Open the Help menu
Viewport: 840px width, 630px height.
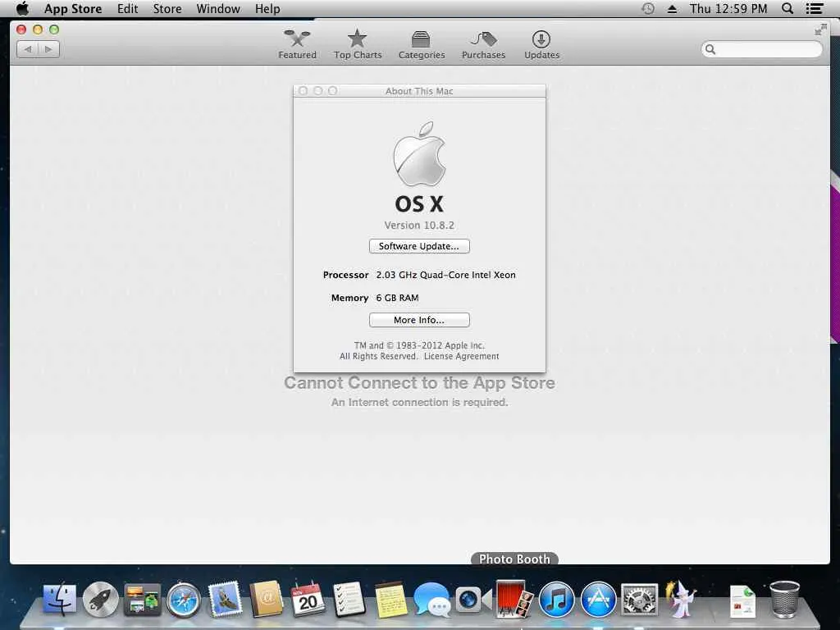pos(267,8)
